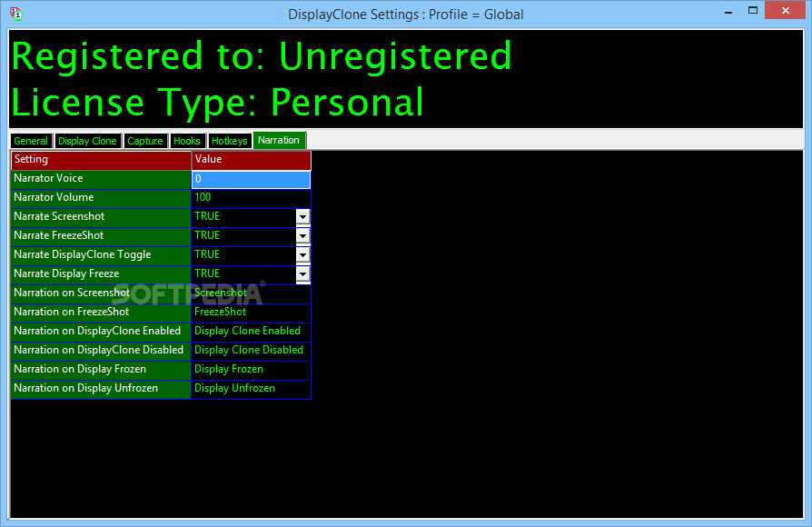Open the Display Clone tab
The width and height of the screenshot is (812, 527).
tap(87, 141)
